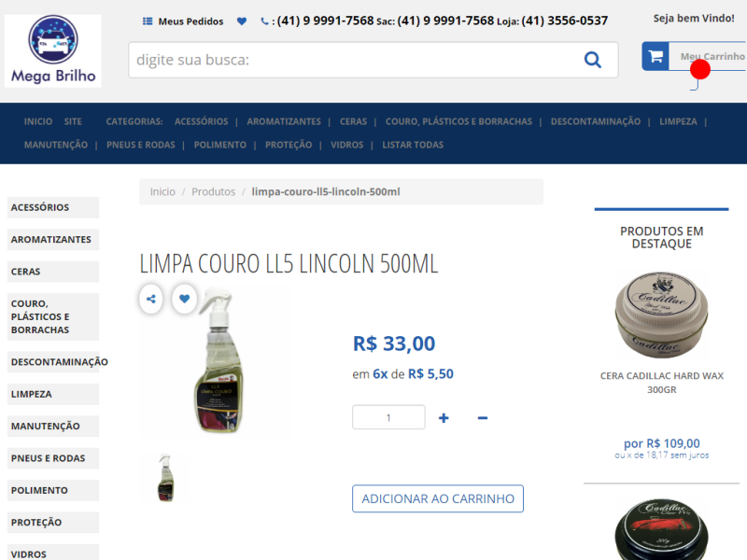Image resolution: width=747 pixels, height=560 pixels.
Task: Click the share icon on product image
Action: coord(151,299)
